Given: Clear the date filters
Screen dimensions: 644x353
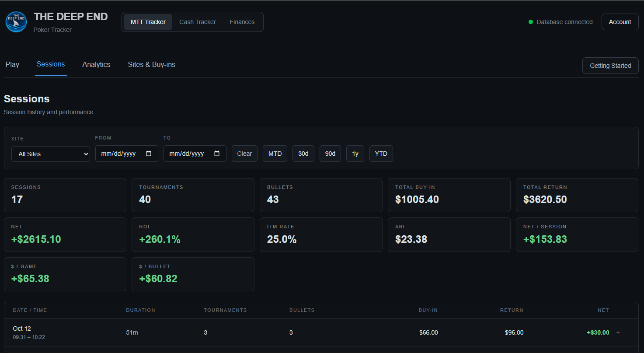Looking at the screenshot, I should click(244, 154).
